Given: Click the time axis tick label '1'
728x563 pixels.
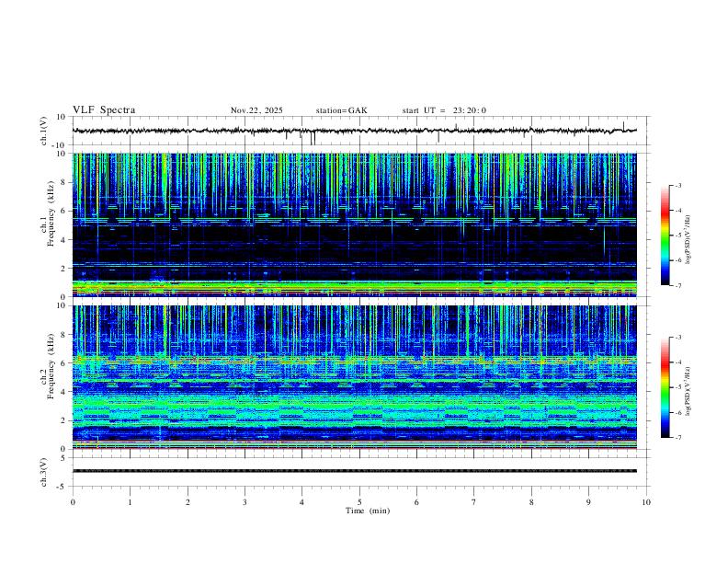Looking at the screenshot, I should [130, 502].
